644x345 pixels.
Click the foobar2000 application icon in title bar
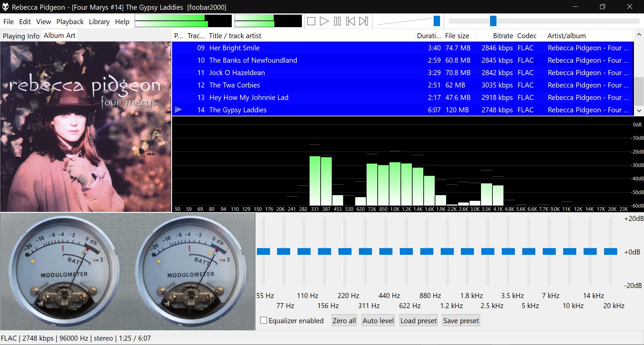[x=5, y=7]
